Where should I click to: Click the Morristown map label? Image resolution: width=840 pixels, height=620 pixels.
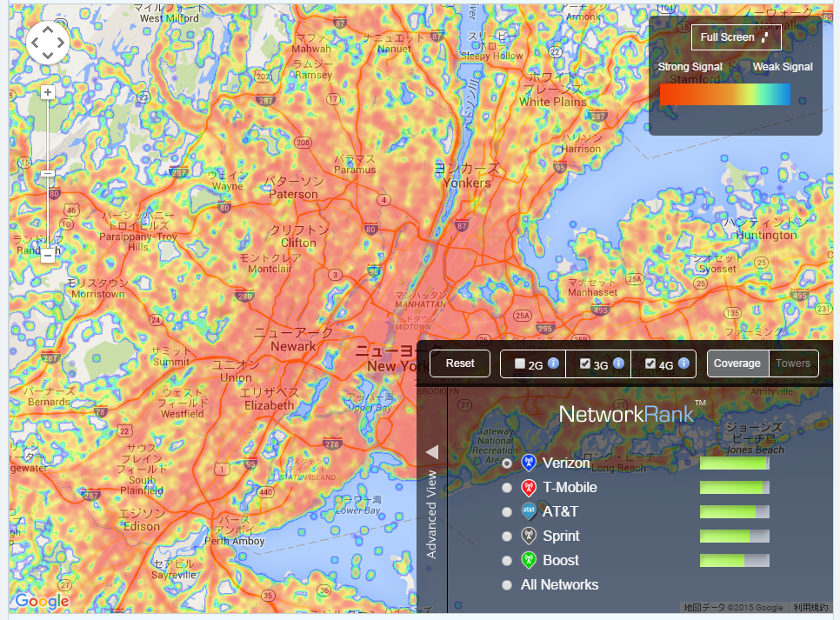coord(98,294)
